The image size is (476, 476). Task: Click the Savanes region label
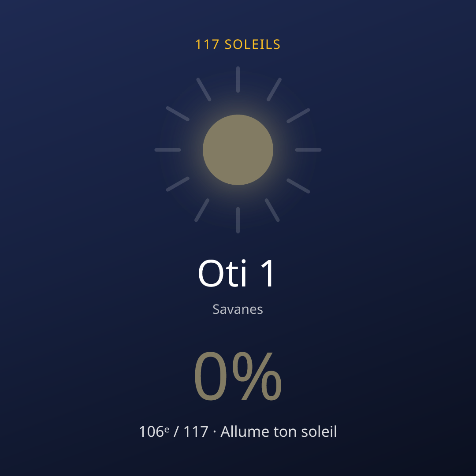238,309
